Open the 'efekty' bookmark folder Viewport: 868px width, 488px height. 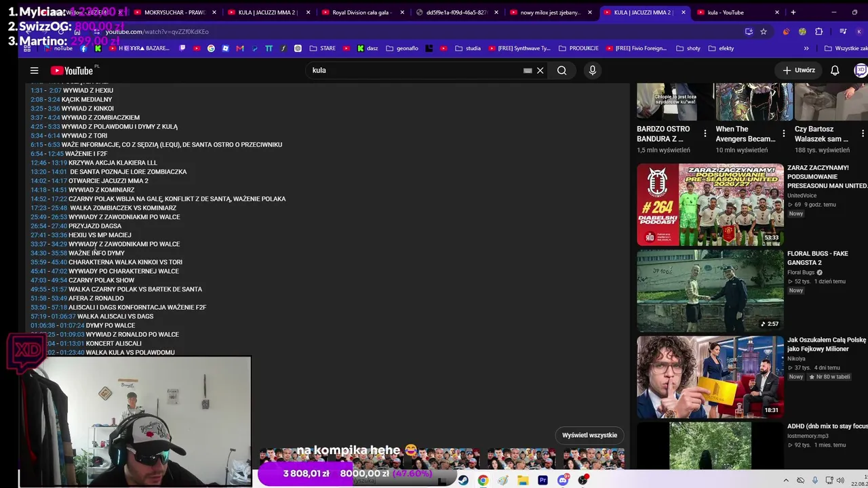721,48
